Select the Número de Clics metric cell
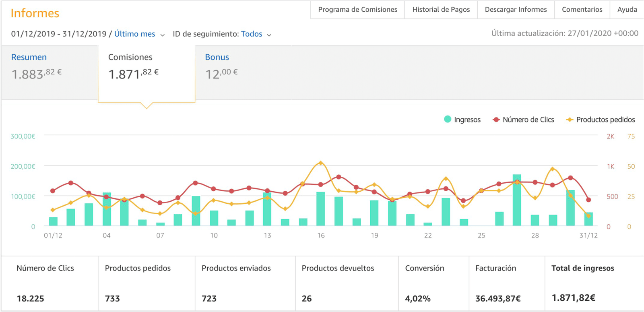 50,283
